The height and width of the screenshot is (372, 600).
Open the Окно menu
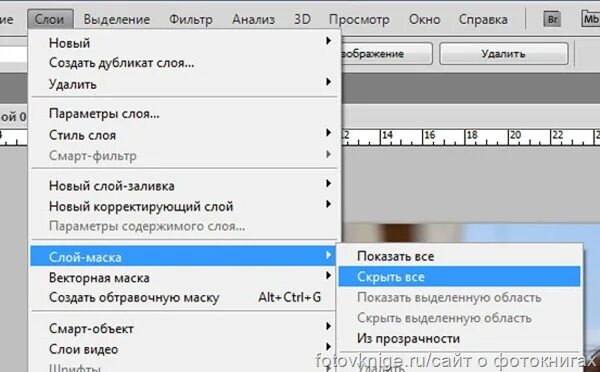click(424, 19)
